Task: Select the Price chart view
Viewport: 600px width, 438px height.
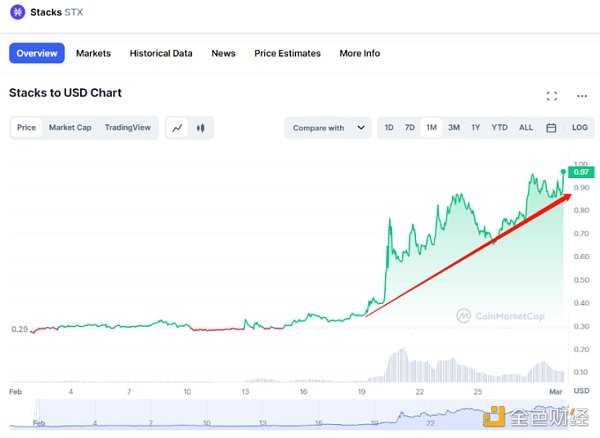Action: [27, 128]
